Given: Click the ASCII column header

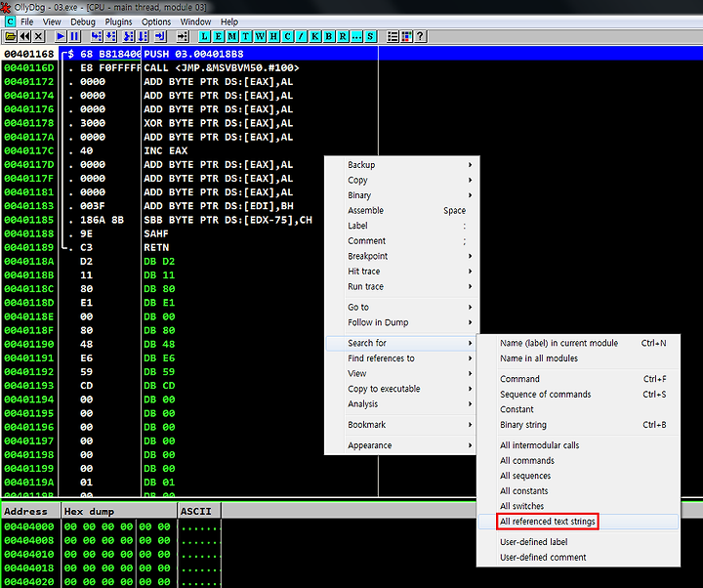Looking at the screenshot, I should coord(199,511).
